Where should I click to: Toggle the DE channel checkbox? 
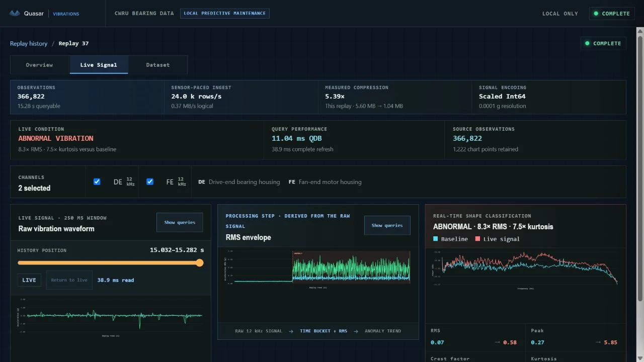pyautogui.click(x=97, y=182)
